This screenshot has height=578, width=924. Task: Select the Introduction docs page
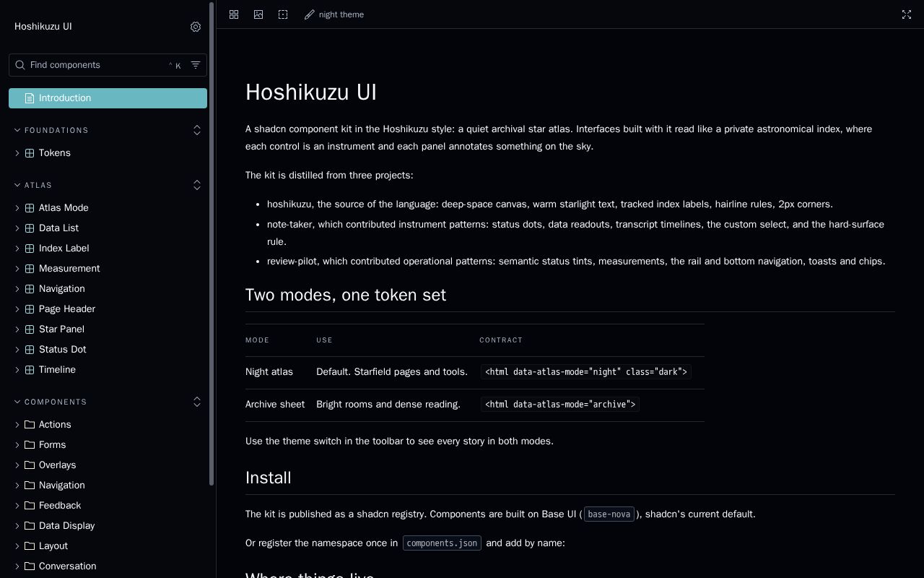tap(108, 98)
